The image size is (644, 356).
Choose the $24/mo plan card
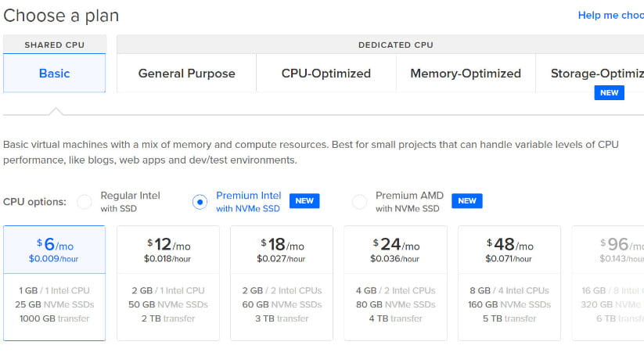click(x=396, y=283)
